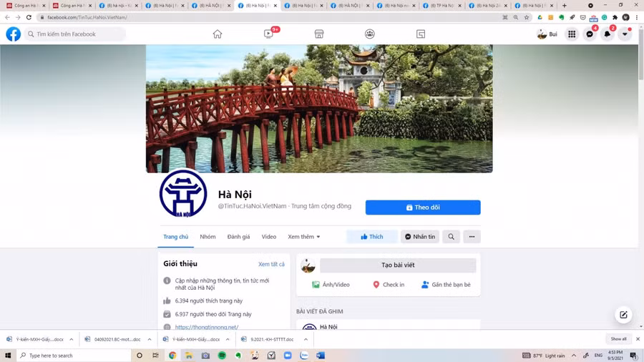The height and width of the screenshot is (362, 644).
Task: Choose Gắn thẻ bạn bè option
Action: click(x=446, y=285)
